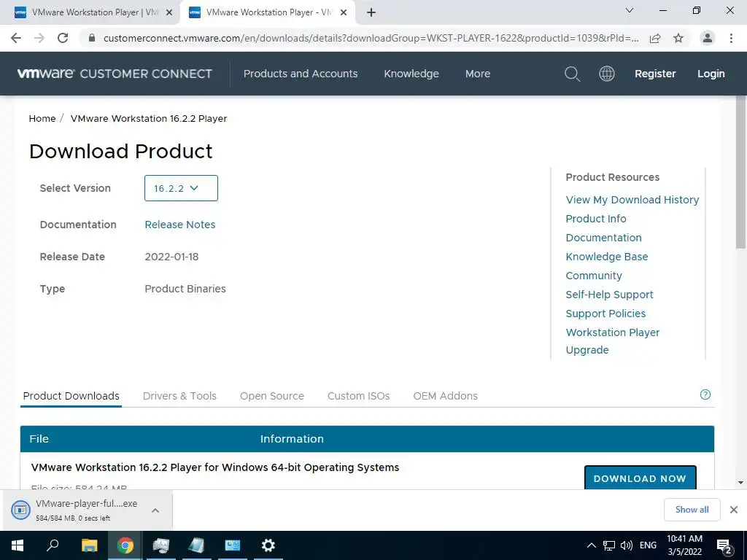Go to Home breadcrumb
The width and height of the screenshot is (747, 560).
pos(42,118)
